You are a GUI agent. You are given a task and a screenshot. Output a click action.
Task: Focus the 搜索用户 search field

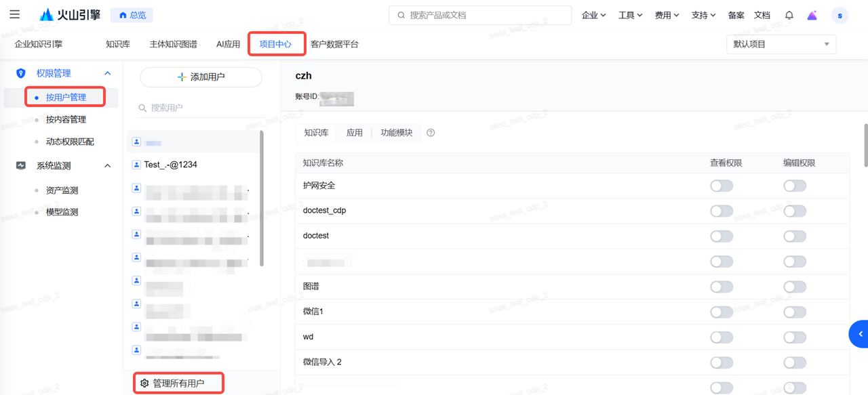click(201, 108)
